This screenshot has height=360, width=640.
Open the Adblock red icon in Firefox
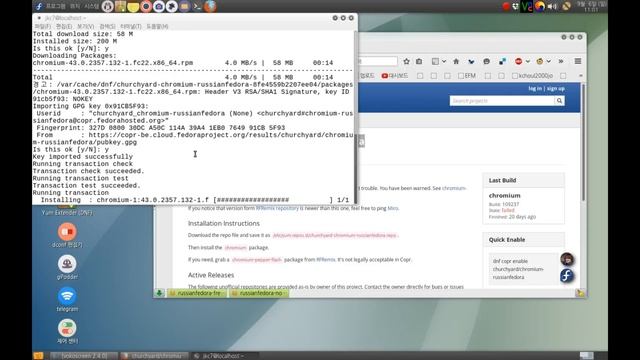(518, 61)
